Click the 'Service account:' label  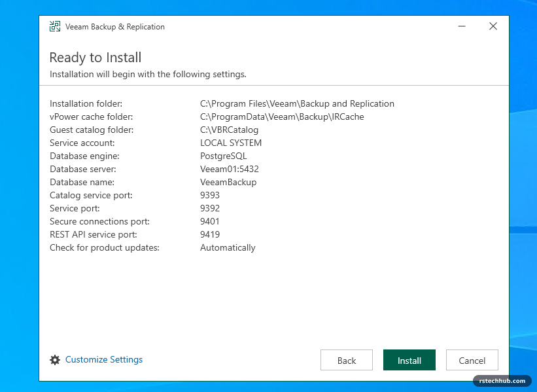[82, 143]
